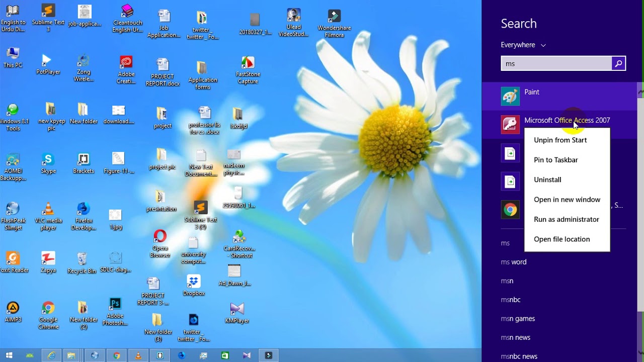Select Run as administrator

pos(567,219)
